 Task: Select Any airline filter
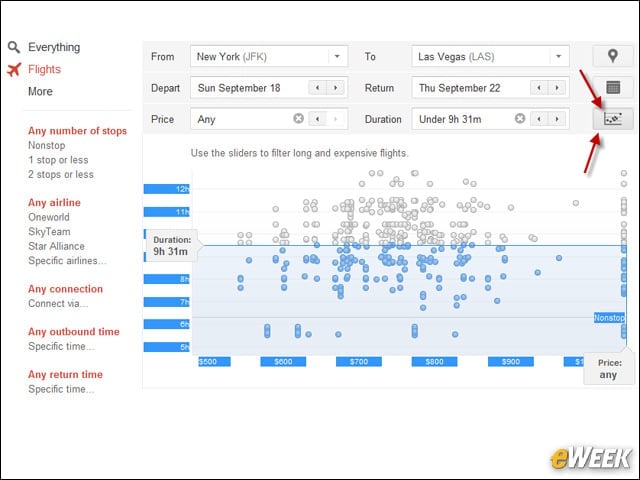tap(54, 203)
